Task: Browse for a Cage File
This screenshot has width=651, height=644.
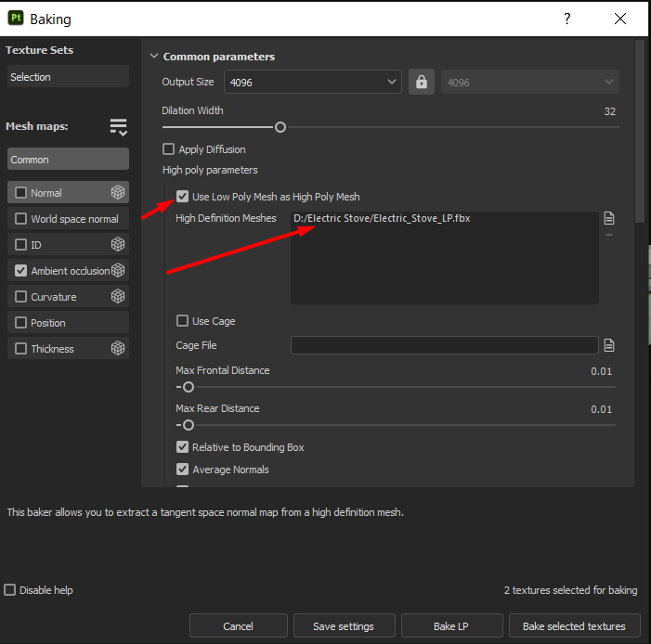Action: coord(609,345)
